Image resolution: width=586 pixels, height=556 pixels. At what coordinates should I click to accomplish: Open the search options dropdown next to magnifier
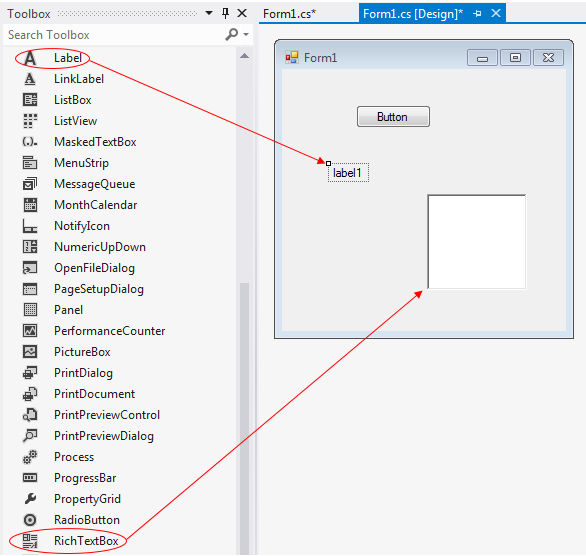(246, 34)
